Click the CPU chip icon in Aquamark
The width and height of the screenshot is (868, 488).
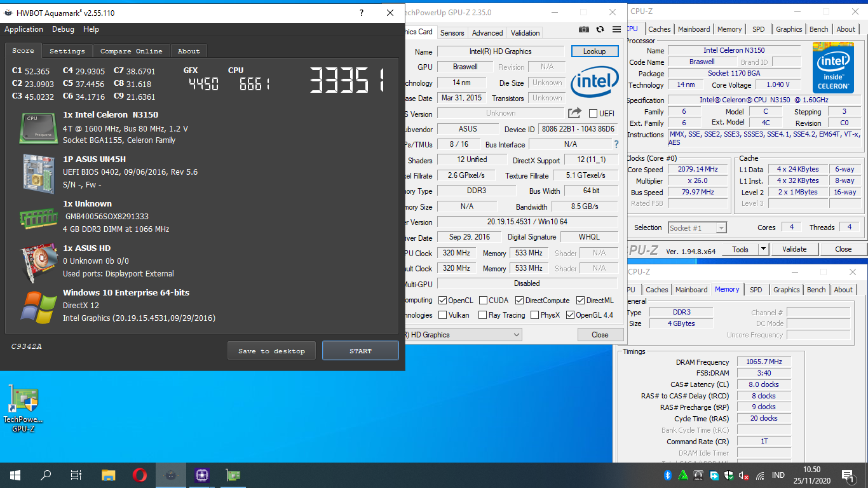coord(39,127)
